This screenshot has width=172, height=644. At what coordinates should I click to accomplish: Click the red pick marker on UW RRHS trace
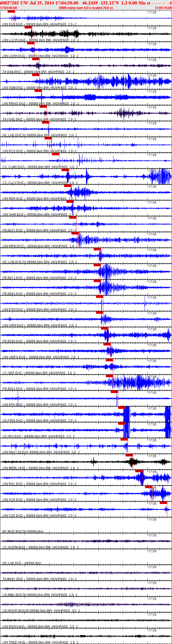pos(38,90)
